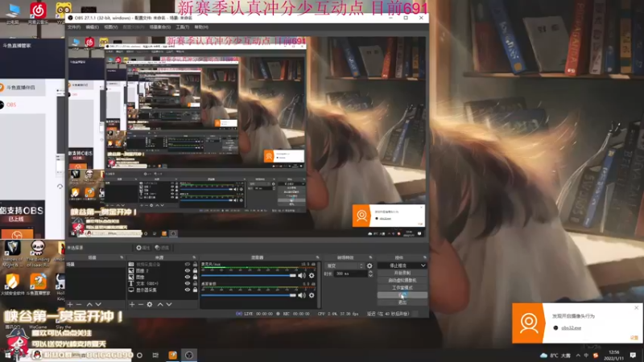Remove the selected source with the minus icon
Viewport: 644px width, 362px height.
(140, 305)
